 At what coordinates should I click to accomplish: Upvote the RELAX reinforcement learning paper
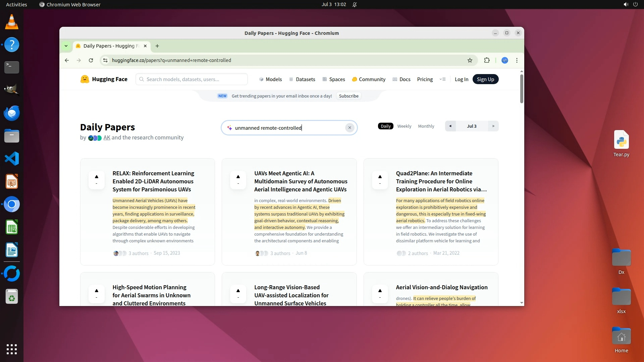97,180
